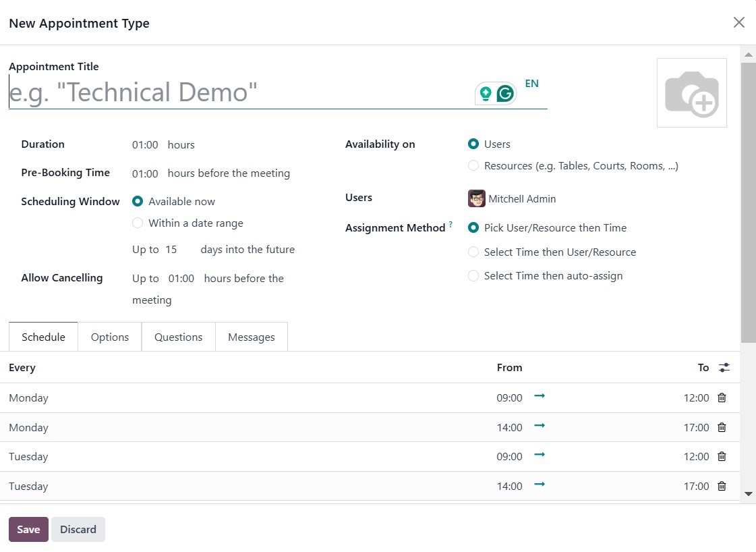This screenshot has height=552, width=756.
Task: Delete the Tuesday 09:00 schedule row
Action: click(722, 457)
